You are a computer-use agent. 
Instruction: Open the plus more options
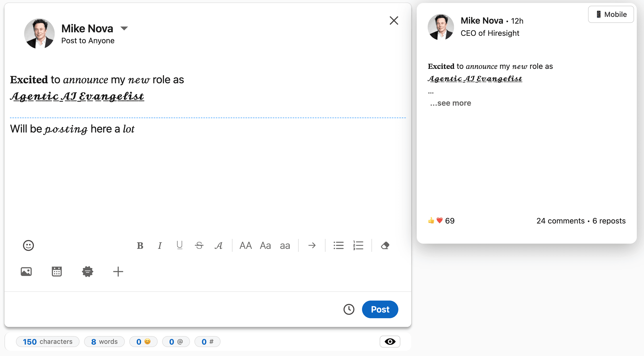118,271
